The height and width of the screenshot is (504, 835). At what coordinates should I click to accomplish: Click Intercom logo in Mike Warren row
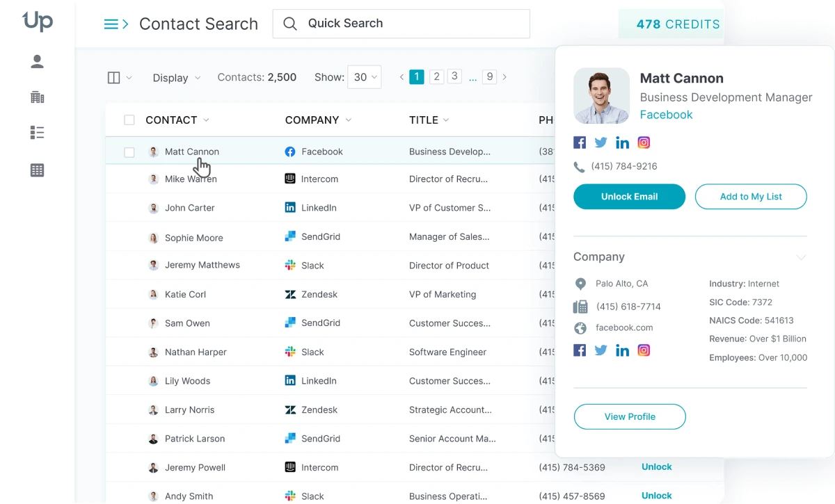(x=290, y=179)
